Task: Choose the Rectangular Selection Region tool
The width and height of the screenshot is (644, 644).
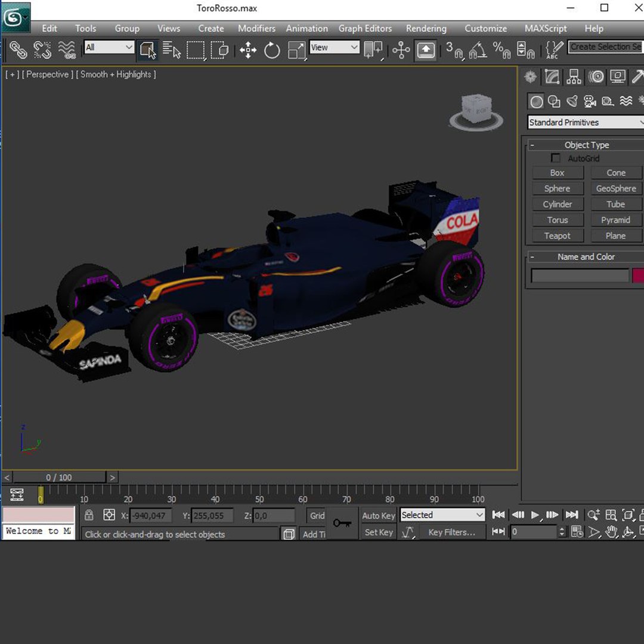Action: 196,49
